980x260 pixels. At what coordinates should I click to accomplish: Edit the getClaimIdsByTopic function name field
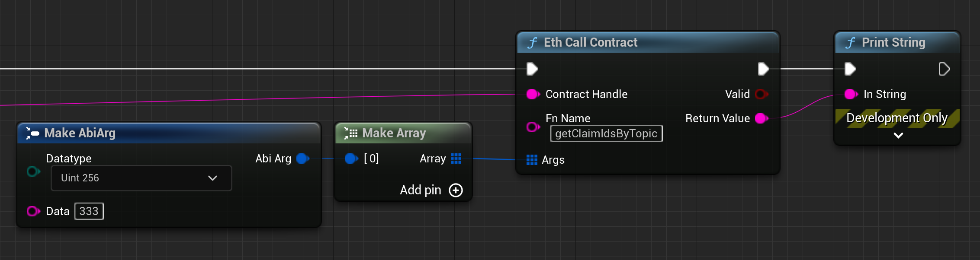[x=606, y=133]
